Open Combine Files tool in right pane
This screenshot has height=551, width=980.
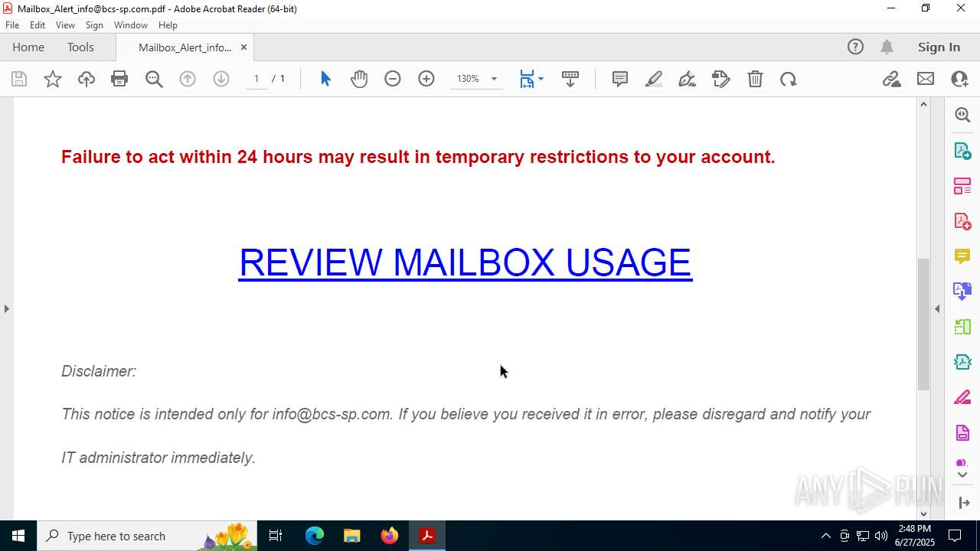[962, 292]
